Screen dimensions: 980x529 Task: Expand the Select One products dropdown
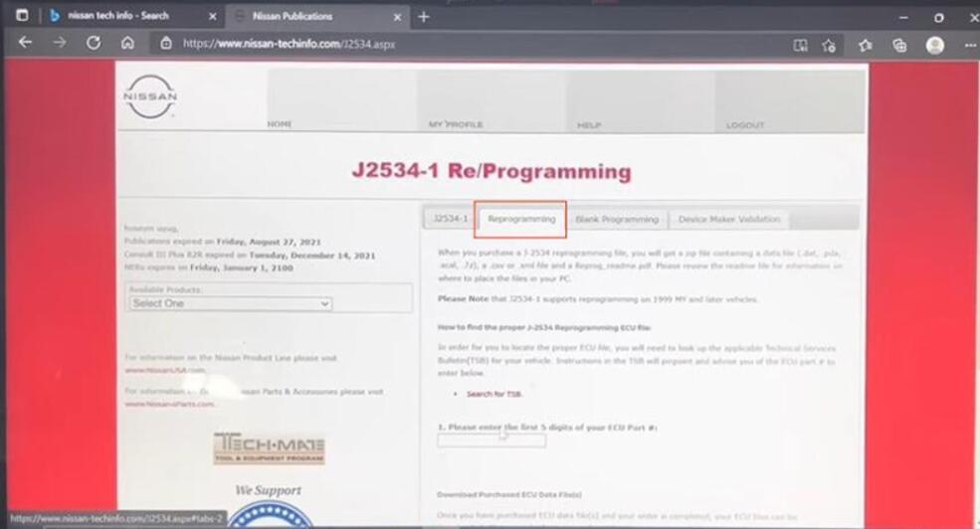point(231,303)
